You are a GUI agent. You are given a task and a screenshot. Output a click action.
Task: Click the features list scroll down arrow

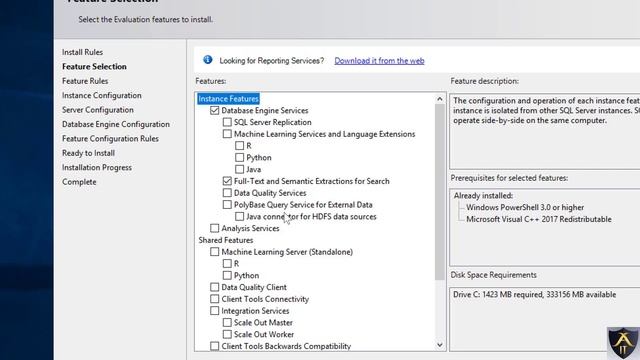[440, 345]
